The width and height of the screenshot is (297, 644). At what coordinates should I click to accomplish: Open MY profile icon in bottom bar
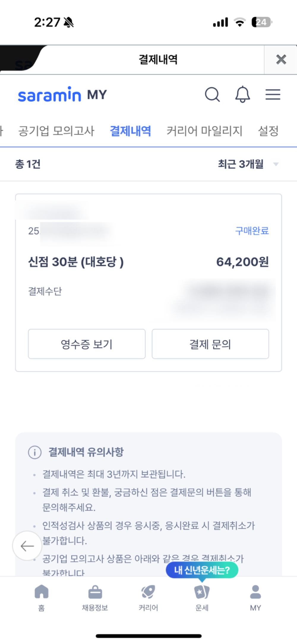click(255, 596)
